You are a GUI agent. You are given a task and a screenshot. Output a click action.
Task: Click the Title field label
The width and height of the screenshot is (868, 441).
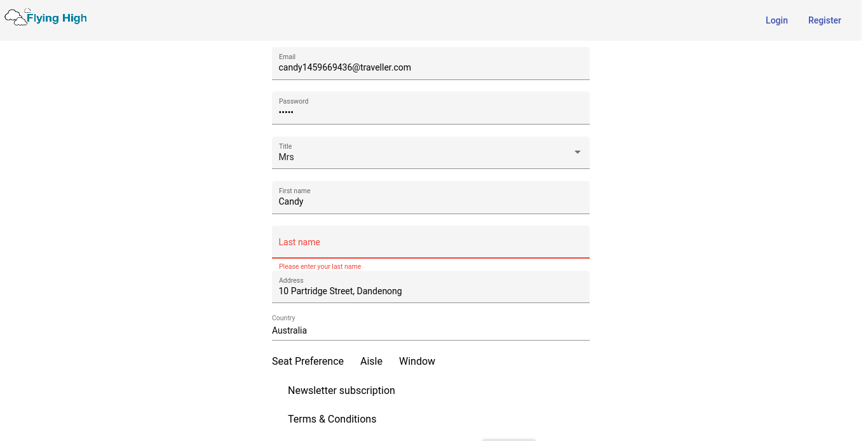pyautogui.click(x=285, y=146)
